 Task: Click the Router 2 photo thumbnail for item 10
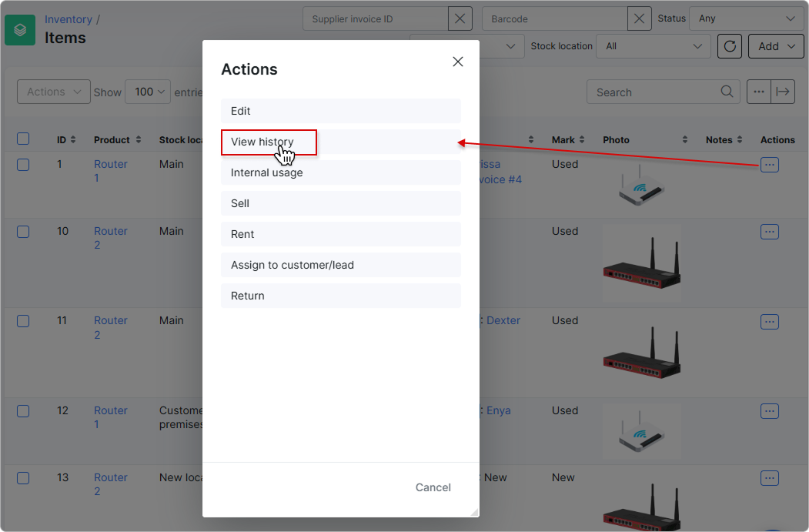[x=641, y=263]
